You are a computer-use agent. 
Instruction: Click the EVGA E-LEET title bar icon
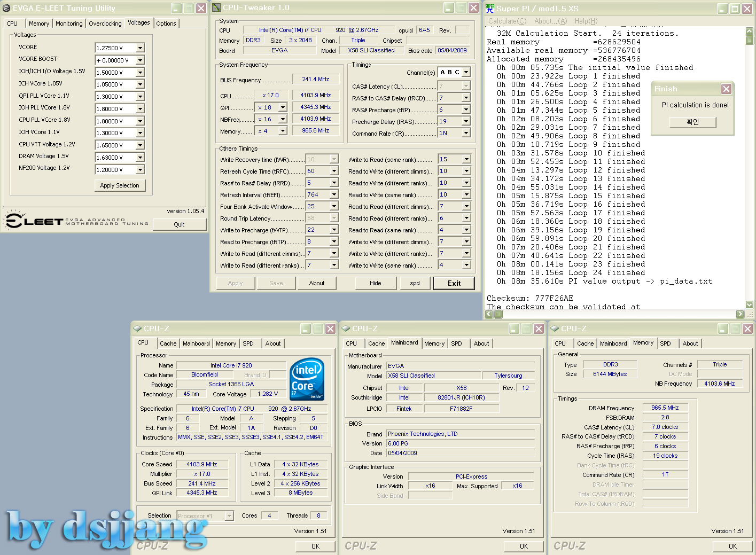tap(6, 8)
